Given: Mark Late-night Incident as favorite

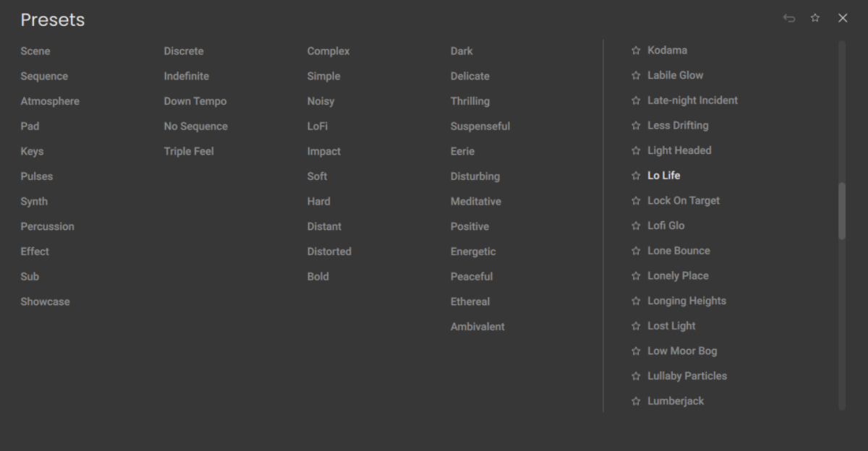Looking at the screenshot, I should [x=636, y=100].
